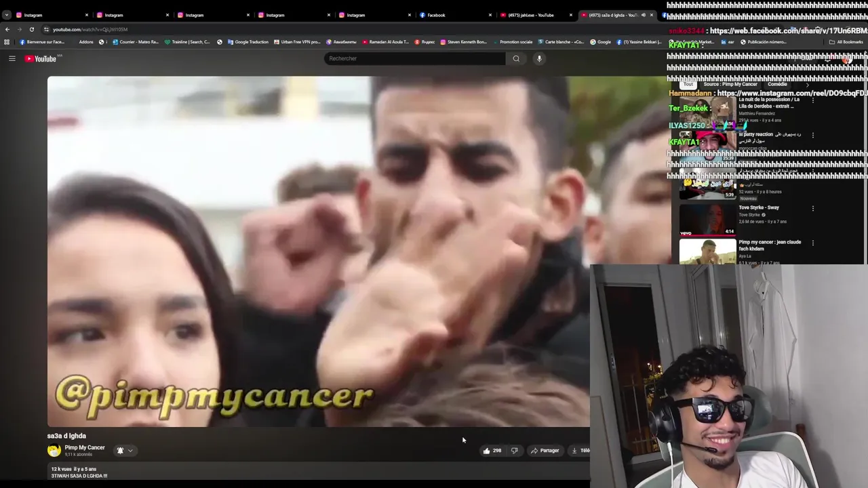Select the Comédie filter chip
This screenshot has width=868, height=488.
tap(777, 84)
